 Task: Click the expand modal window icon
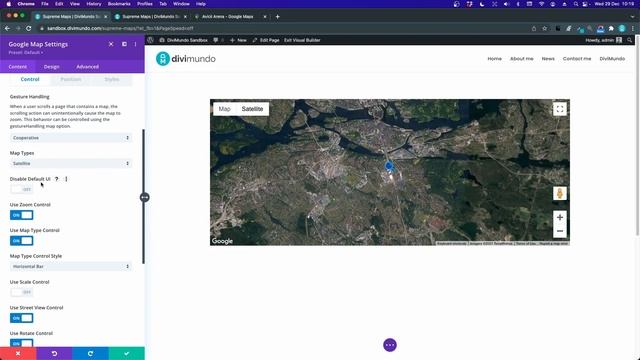(x=124, y=44)
